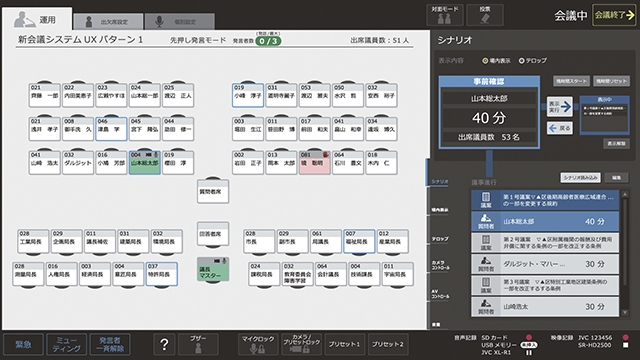This screenshot has width=640, height=360.
Task: Click the 質問者 icon beside ダルジット・マハー row
Action: pyautogui.click(x=486, y=264)
